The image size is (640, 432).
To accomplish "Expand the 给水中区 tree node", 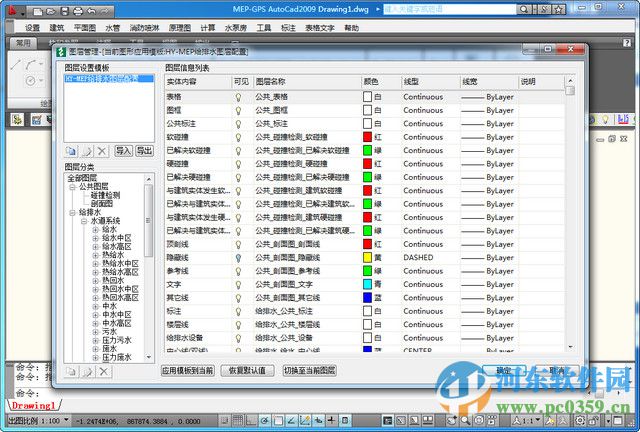I will tap(96, 238).
